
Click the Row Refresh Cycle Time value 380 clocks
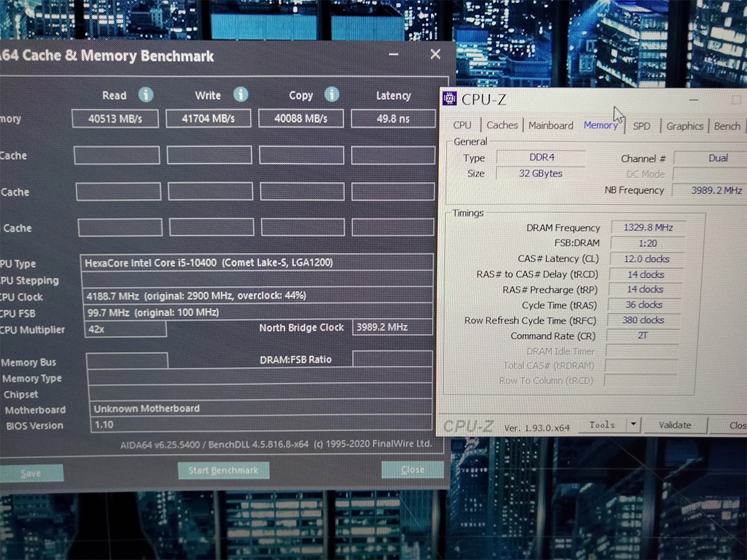pos(644,320)
